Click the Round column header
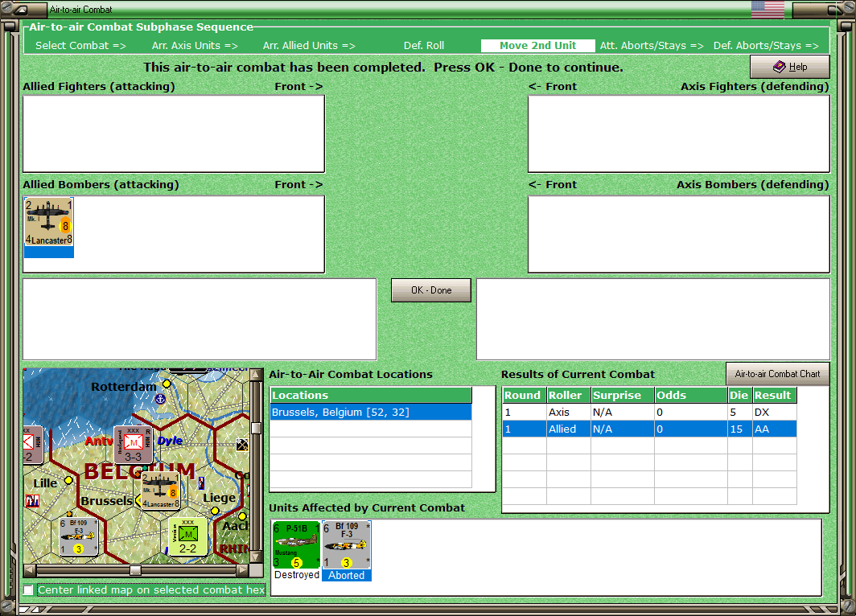 click(x=524, y=395)
